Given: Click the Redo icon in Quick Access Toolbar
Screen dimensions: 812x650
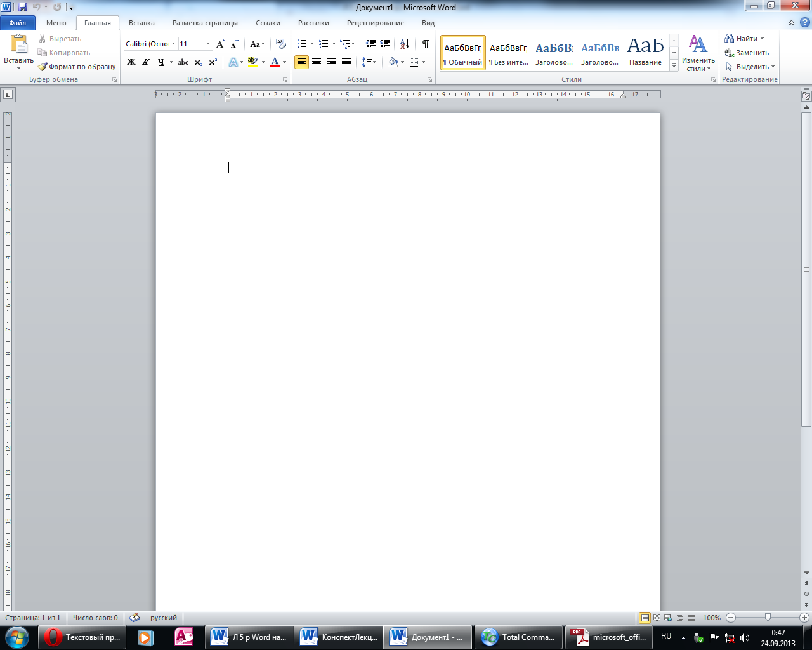Looking at the screenshot, I should (57, 7).
